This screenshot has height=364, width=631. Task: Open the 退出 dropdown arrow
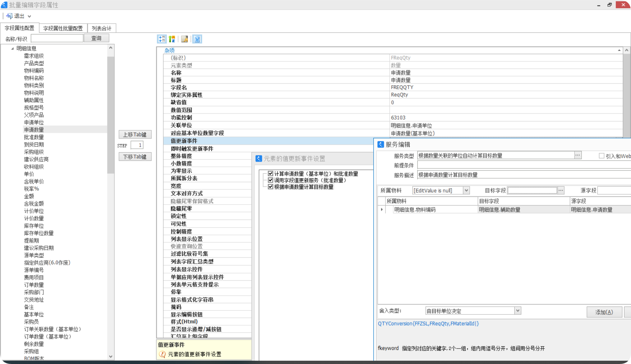(x=29, y=16)
